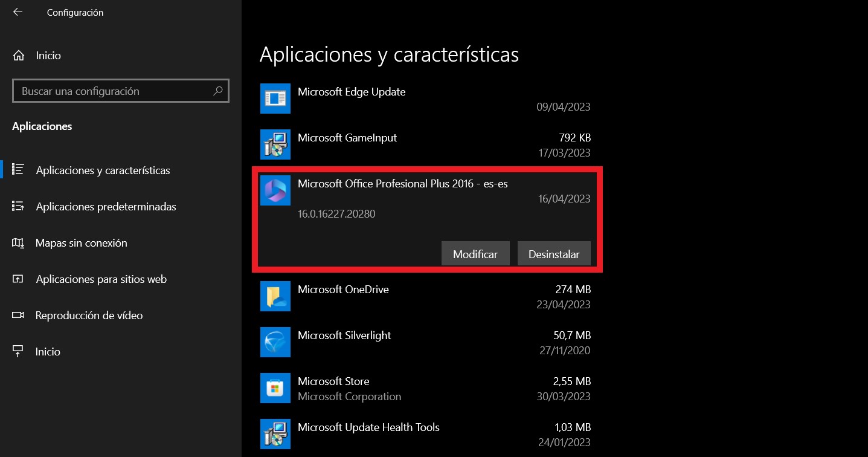The width and height of the screenshot is (868, 457).
Task: Click the date 27/11/2020
Action: coord(564,351)
